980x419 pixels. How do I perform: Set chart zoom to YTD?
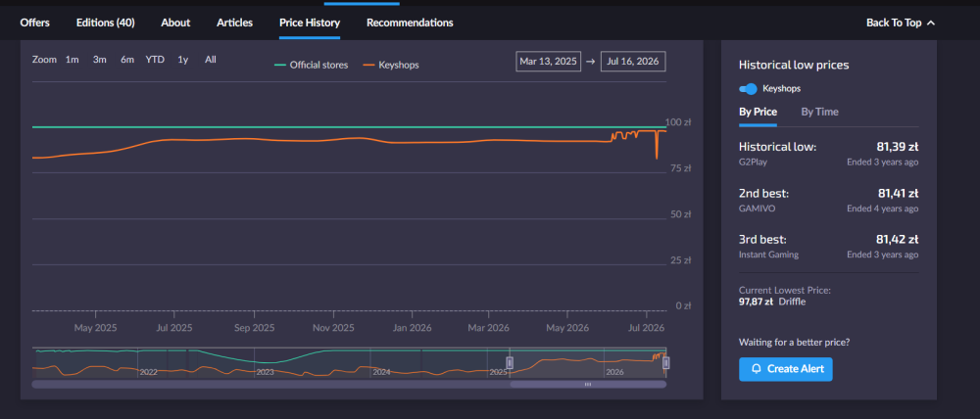click(x=155, y=60)
